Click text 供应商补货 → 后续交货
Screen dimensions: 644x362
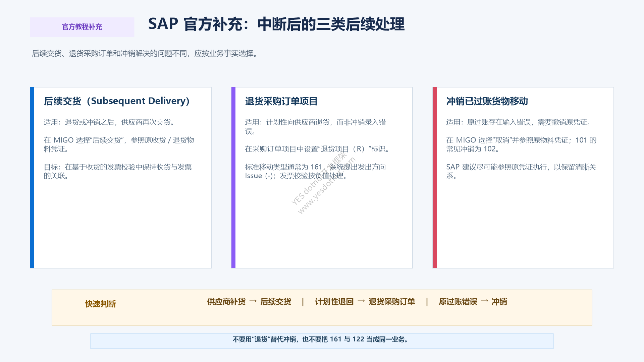249,302
